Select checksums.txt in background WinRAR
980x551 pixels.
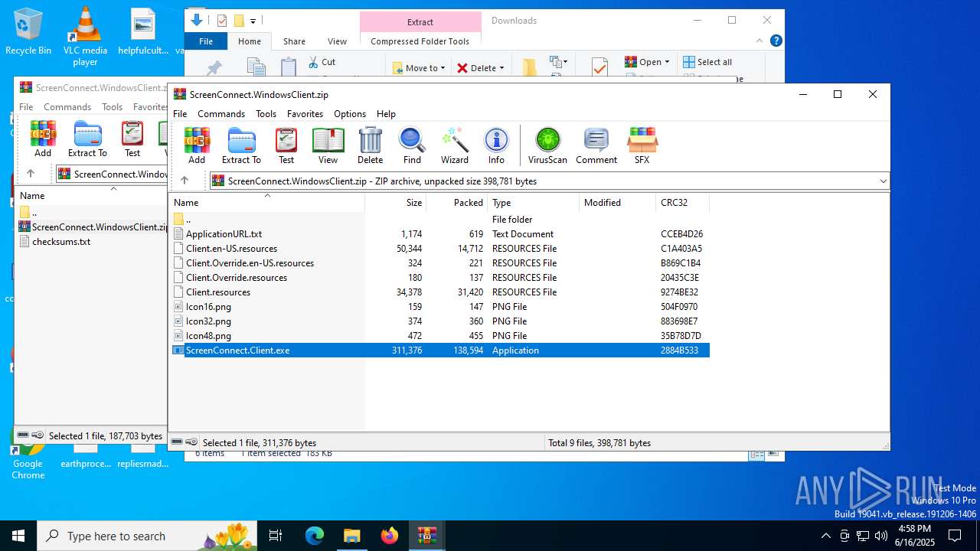click(61, 242)
